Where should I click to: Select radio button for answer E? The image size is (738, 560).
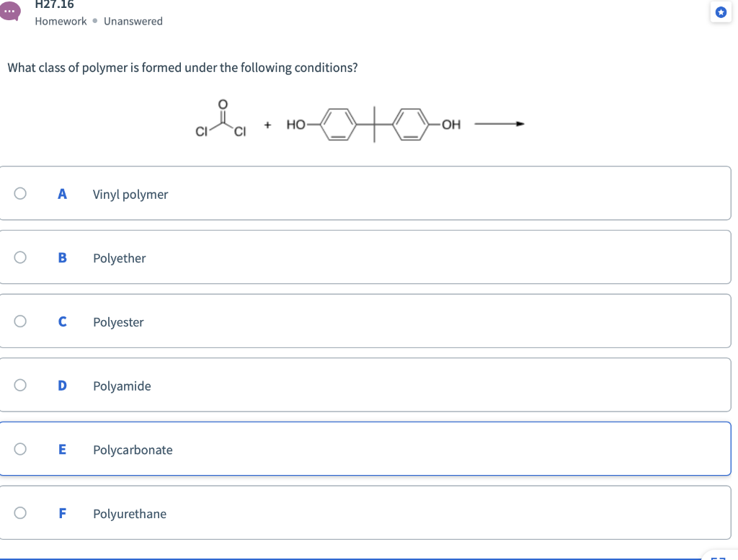pyautogui.click(x=19, y=448)
